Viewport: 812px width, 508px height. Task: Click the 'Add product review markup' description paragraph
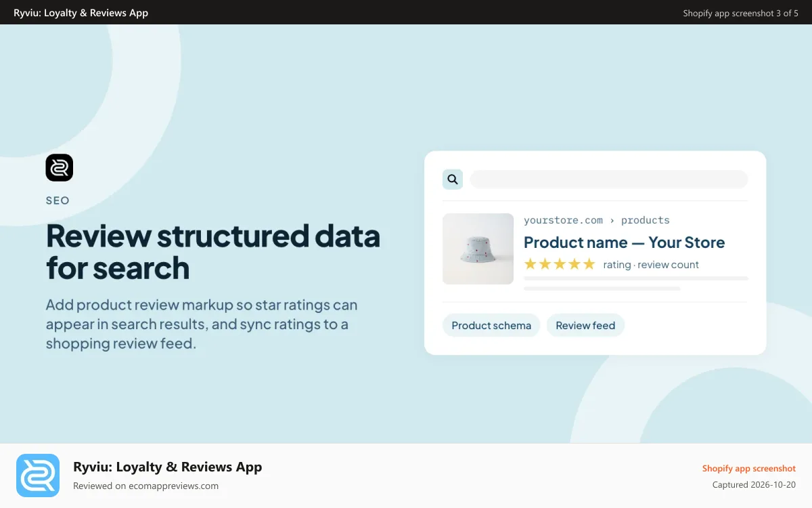202,324
